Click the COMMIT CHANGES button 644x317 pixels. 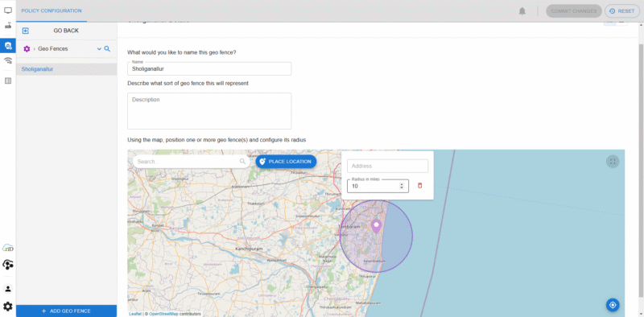click(574, 11)
